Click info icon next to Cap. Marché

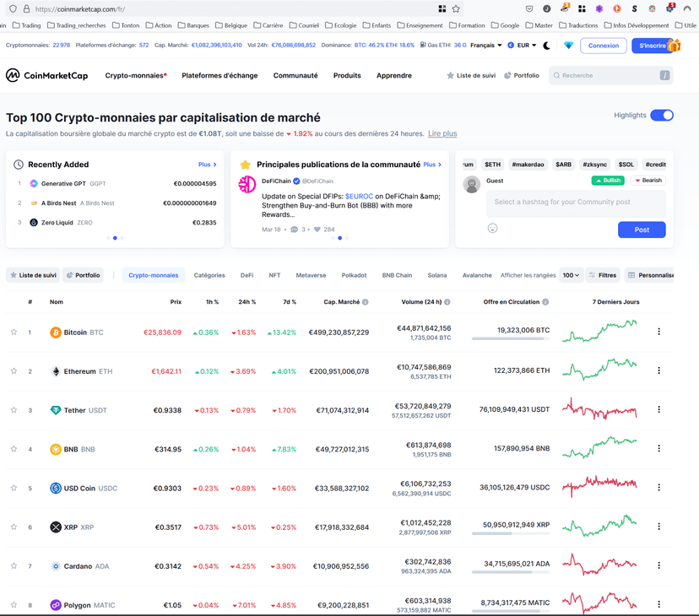coord(365,302)
